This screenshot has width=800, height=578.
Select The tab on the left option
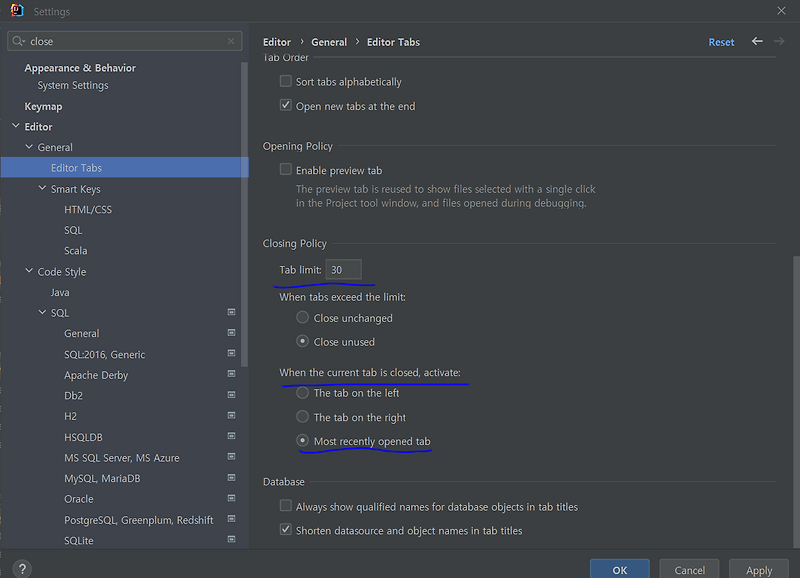coord(302,392)
